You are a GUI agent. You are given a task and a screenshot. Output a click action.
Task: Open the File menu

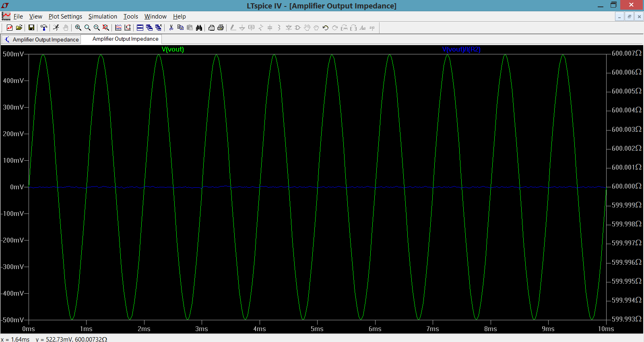click(x=18, y=17)
